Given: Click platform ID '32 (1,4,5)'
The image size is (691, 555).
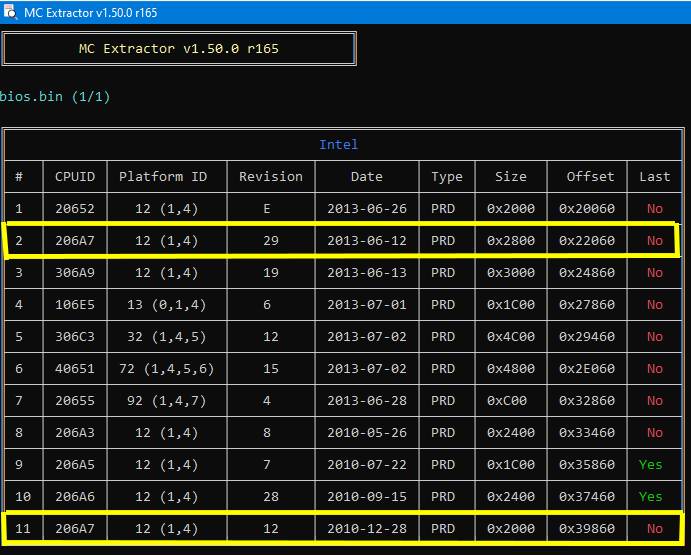Looking at the screenshot, I should 167,337.
